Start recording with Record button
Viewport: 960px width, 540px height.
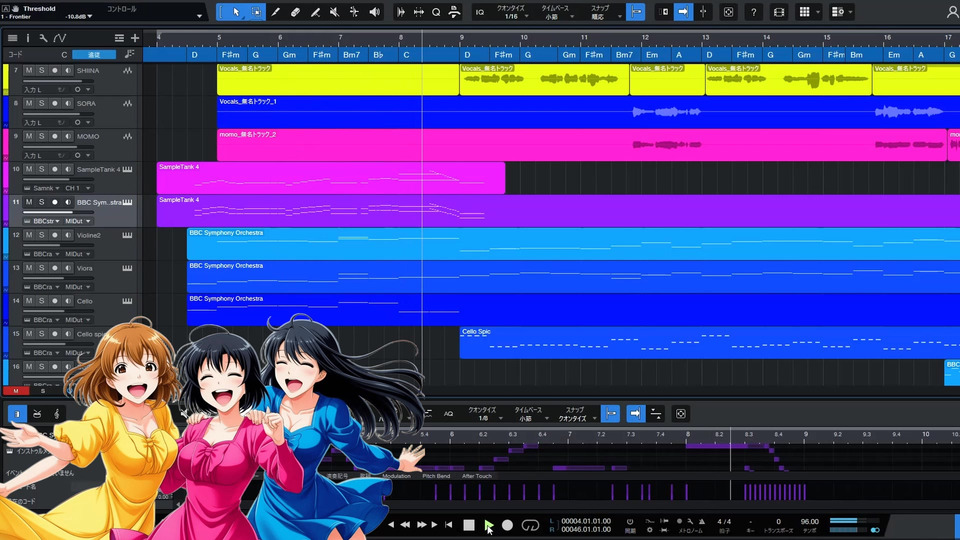[x=508, y=525]
